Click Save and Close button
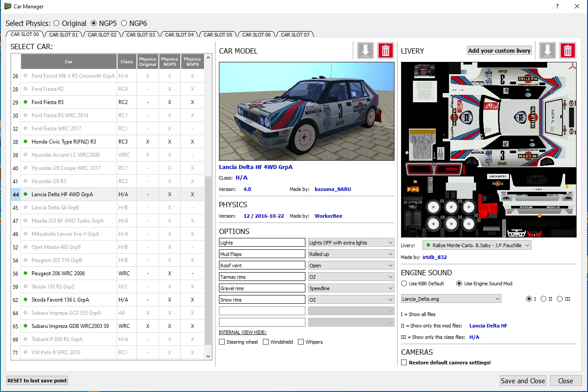Image resolution: width=588 pixels, height=392 pixels. click(523, 381)
